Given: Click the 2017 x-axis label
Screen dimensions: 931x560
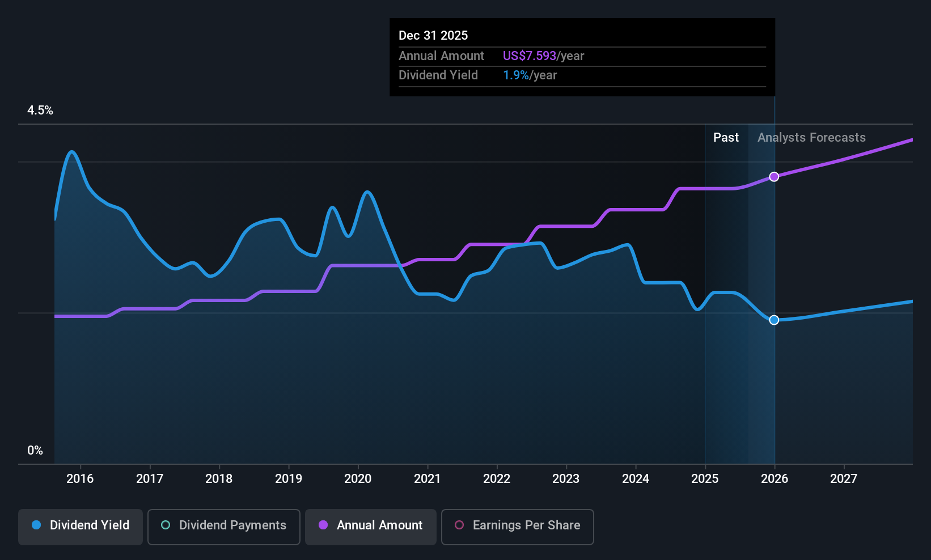Looking at the screenshot, I should click(x=150, y=479).
